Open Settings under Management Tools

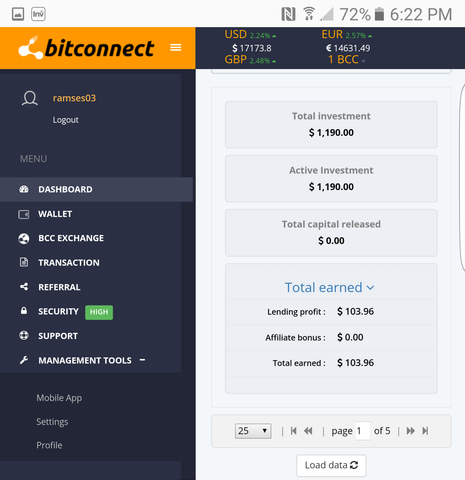52,422
